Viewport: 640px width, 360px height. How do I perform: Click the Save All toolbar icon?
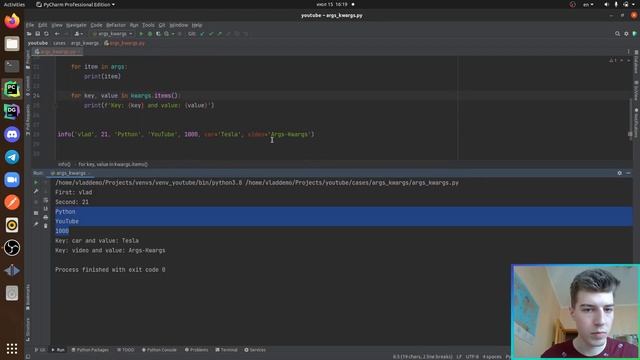tap(38, 34)
